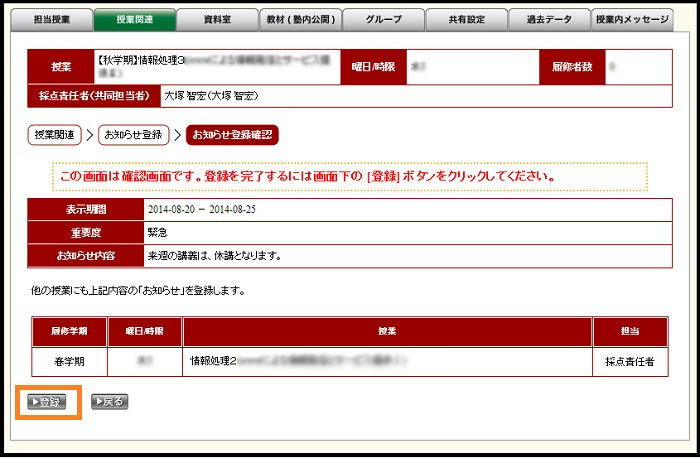
Task: Open the 授業内メッセージ tab
Action: click(x=632, y=19)
